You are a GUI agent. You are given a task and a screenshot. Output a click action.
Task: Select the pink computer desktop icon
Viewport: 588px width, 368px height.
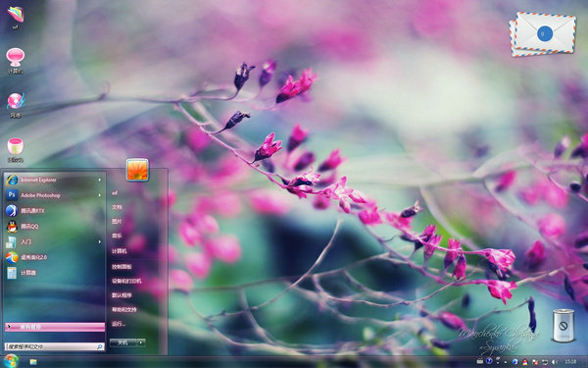pyautogui.click(x=16, y=61)
